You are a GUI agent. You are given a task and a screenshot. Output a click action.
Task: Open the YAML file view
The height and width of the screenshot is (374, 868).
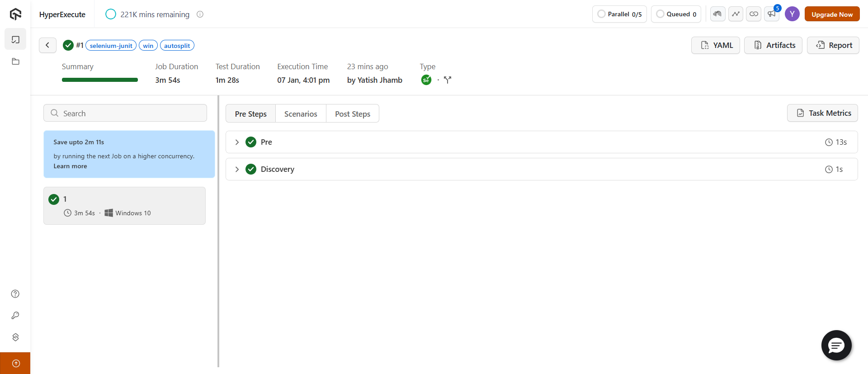pos(716,45)
